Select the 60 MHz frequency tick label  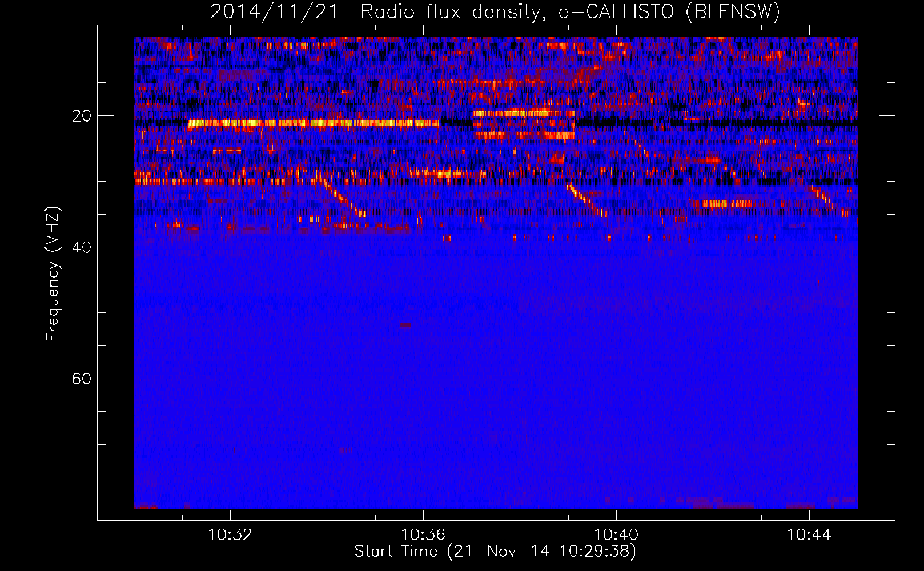point(82,379)
